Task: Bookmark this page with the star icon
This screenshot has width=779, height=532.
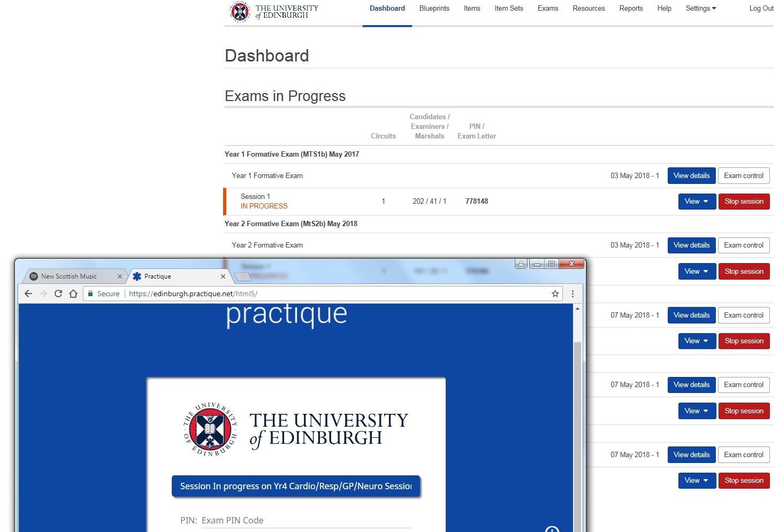Action: tap(555, 294)
